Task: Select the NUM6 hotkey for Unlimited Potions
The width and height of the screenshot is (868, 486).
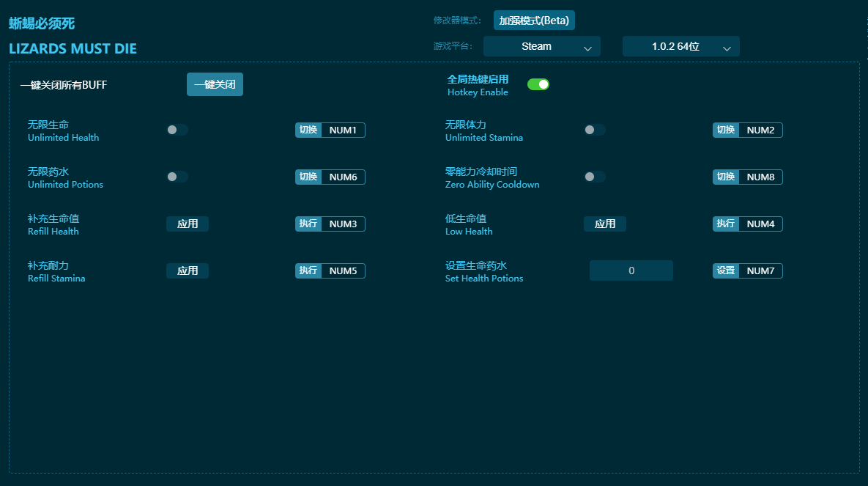Action: [343, 177]
